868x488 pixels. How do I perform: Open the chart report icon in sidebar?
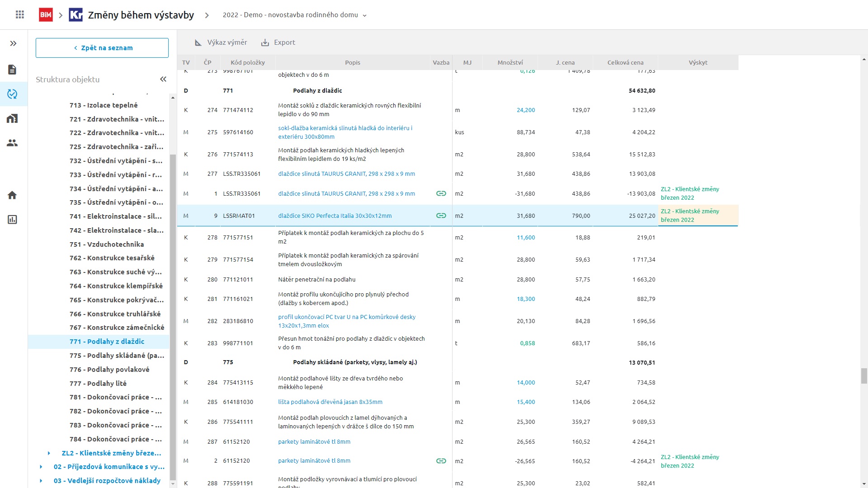(12, 220)
